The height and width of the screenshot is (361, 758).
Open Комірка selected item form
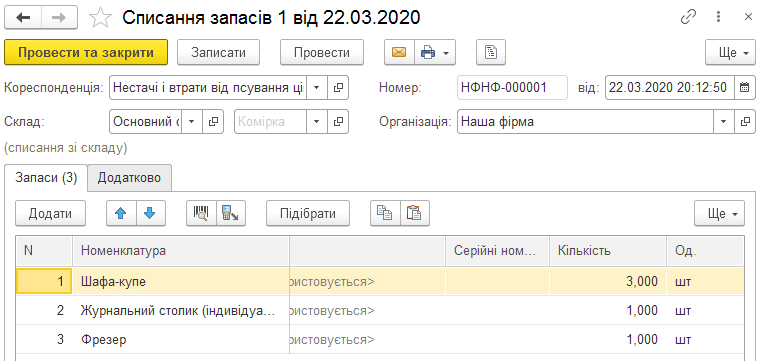[x=338, y=122]
